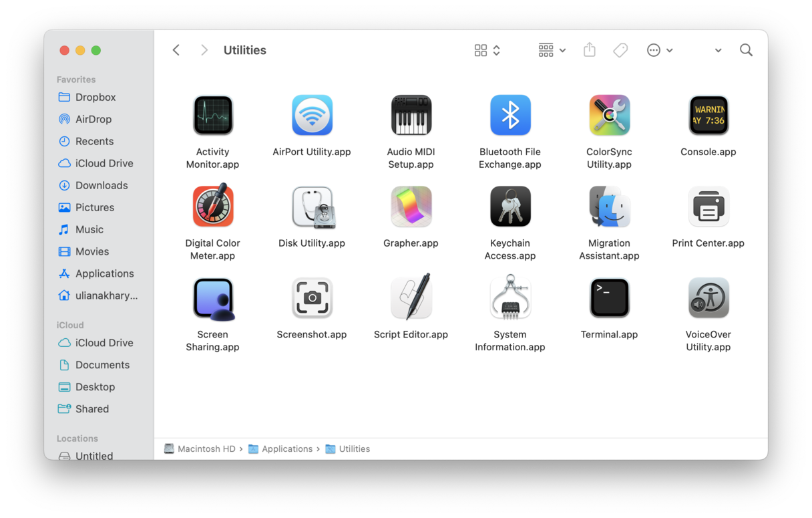Select the Migration Assistant icon
Image resolution: width=812 pixels, height=518 pixels.
[609, 207]
